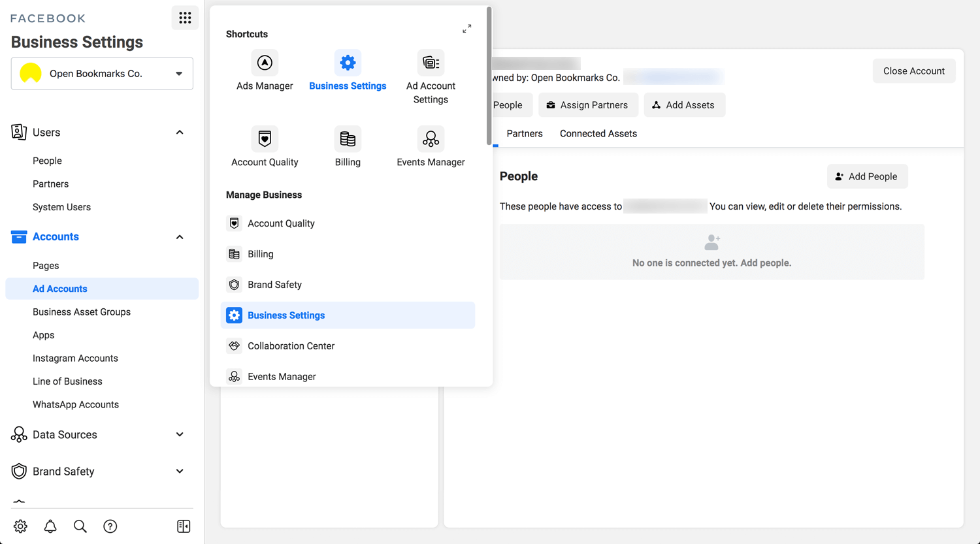Select Account Quality text in Manage Business menu
The width and height of the screenshot is (980, 544).
[x=281, y=223]
